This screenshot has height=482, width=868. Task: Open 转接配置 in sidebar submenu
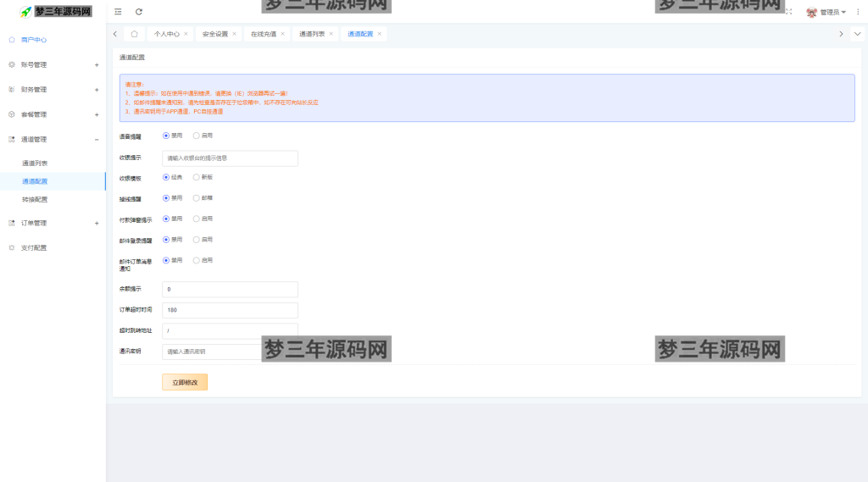[35, 200]
